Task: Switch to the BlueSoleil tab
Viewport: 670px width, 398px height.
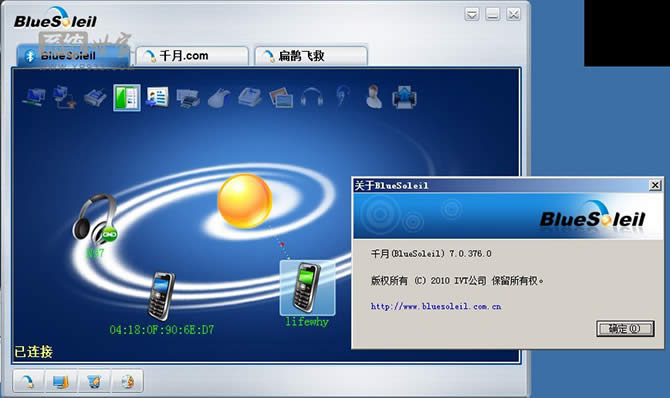Action: pos(73,56)
